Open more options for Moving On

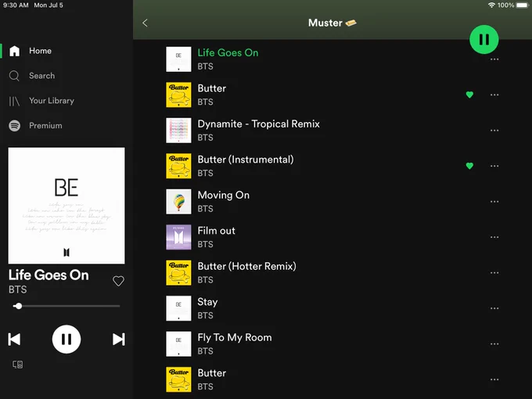point(494,202)
